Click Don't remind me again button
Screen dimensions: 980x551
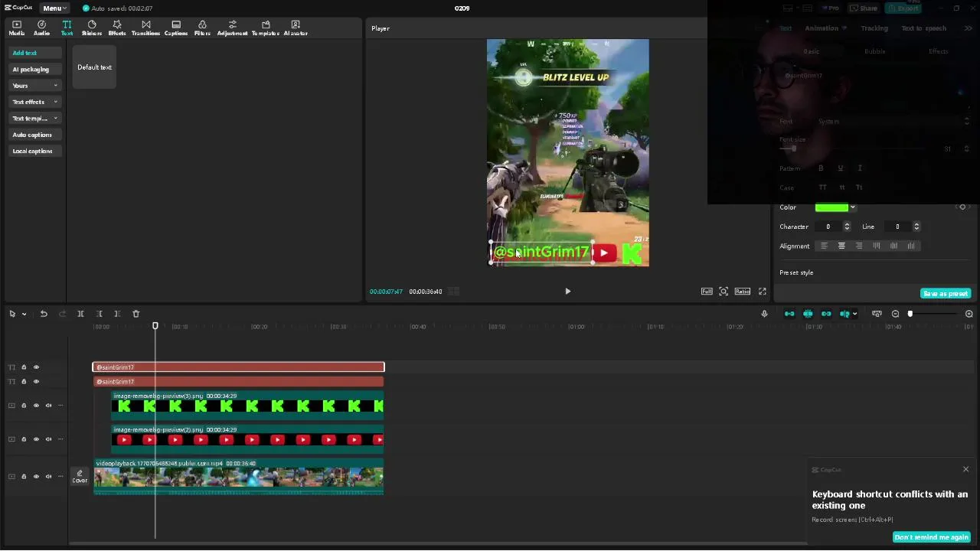pos(931,537)
